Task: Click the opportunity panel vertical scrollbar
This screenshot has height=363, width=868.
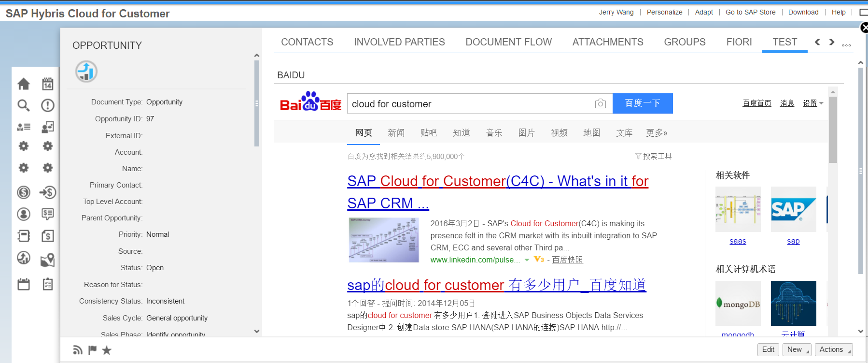Action: [257, 103]
